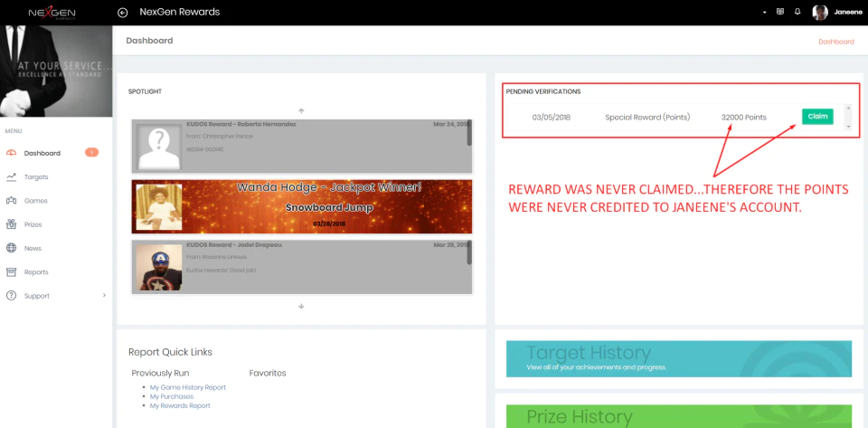The height and width of the screenshot is (428, 868).
Task: Click the Games controller icon
Action: [x=11, y=201]
